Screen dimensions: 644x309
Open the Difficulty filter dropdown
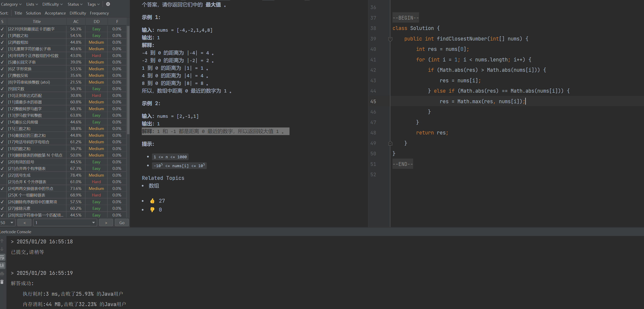pyautogui.click(x=53, y=4)
